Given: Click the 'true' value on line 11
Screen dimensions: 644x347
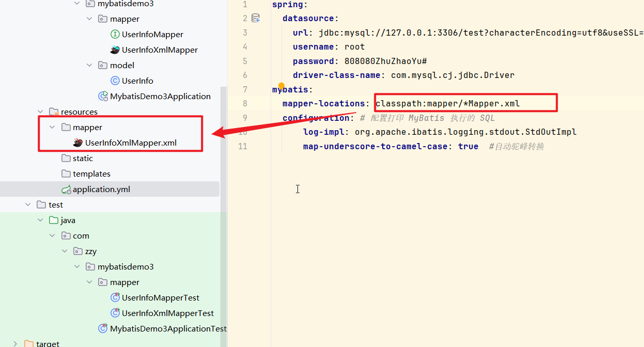Looking at the screenshot, I should (x=468, y=147).
